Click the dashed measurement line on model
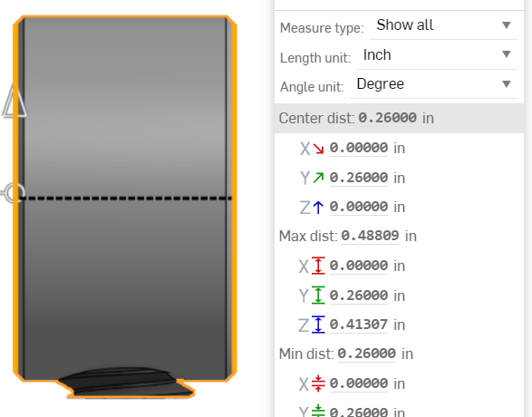 (x=126, y=199)
